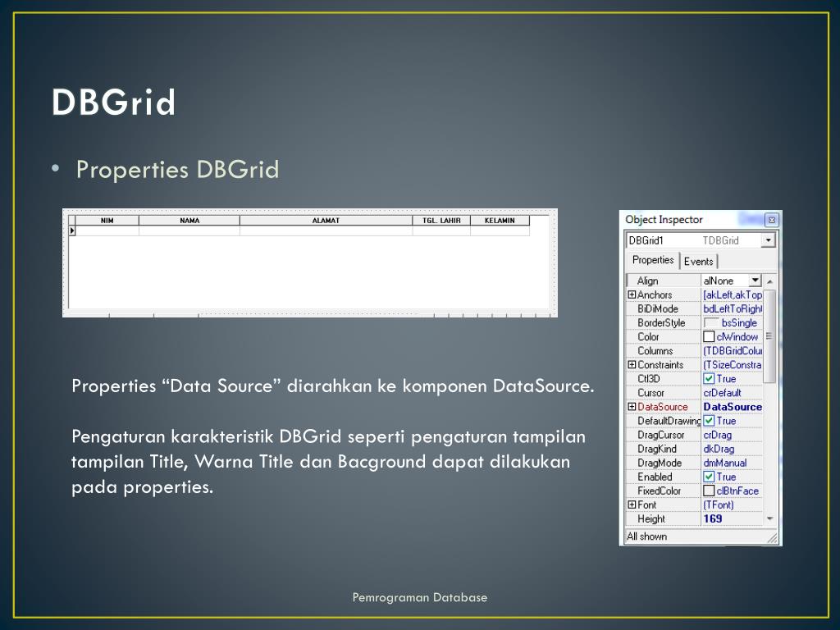Click the NIM column header in the grid
This screenshot has width=840, height=630.
(x=107, y=220)
